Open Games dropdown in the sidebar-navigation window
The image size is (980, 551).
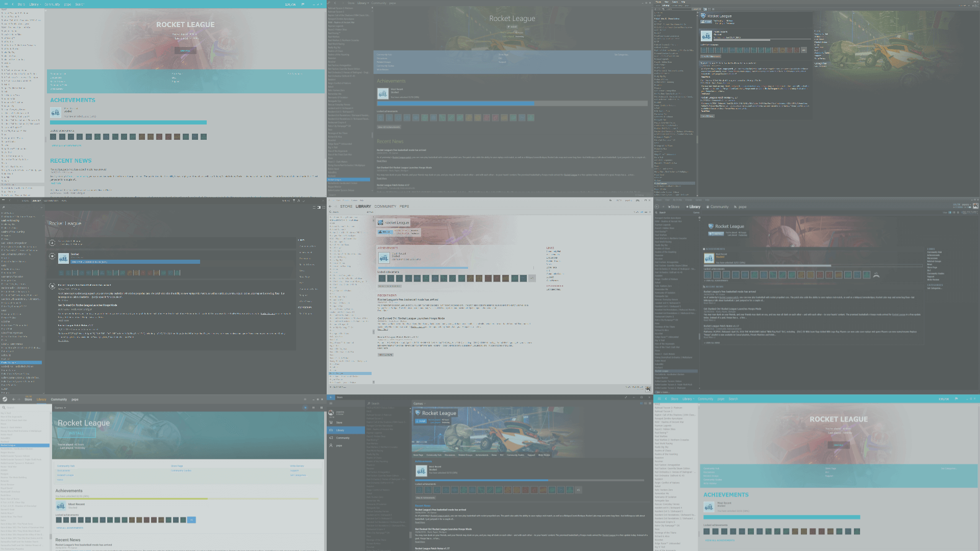pos(419,404)
